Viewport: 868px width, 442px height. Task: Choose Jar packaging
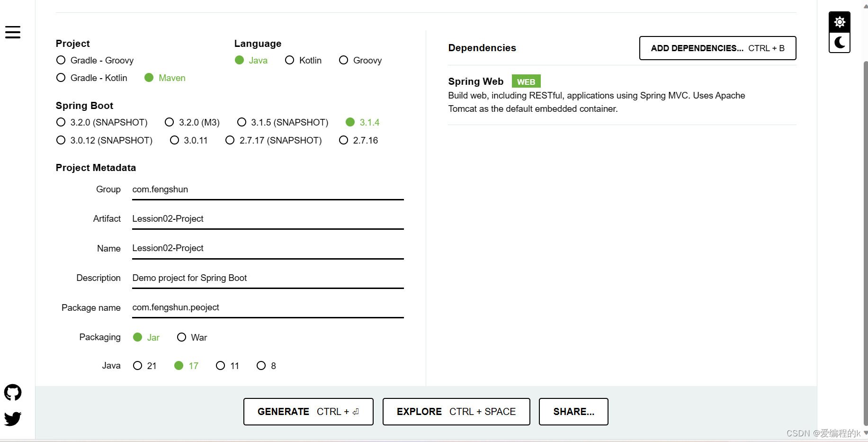(146, 337)
